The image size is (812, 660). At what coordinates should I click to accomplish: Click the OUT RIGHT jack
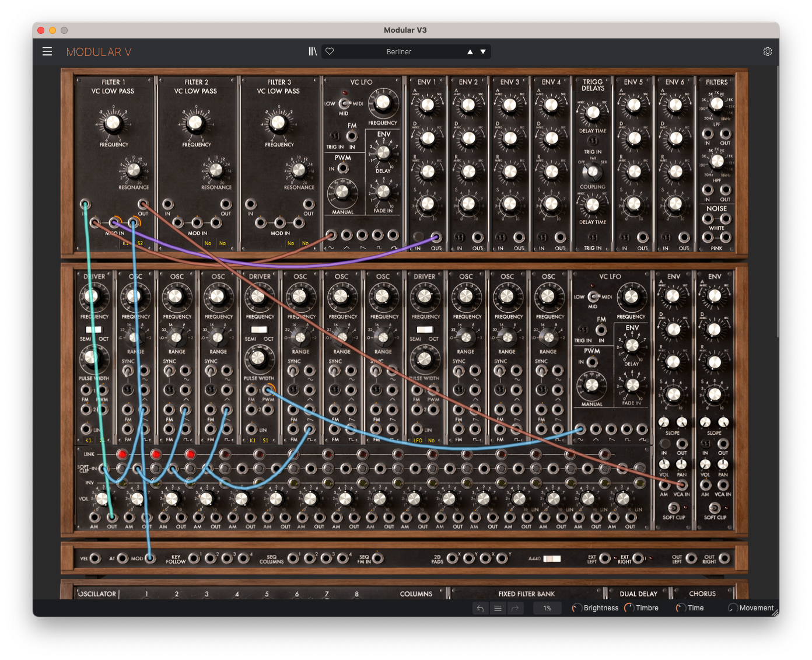724,558
